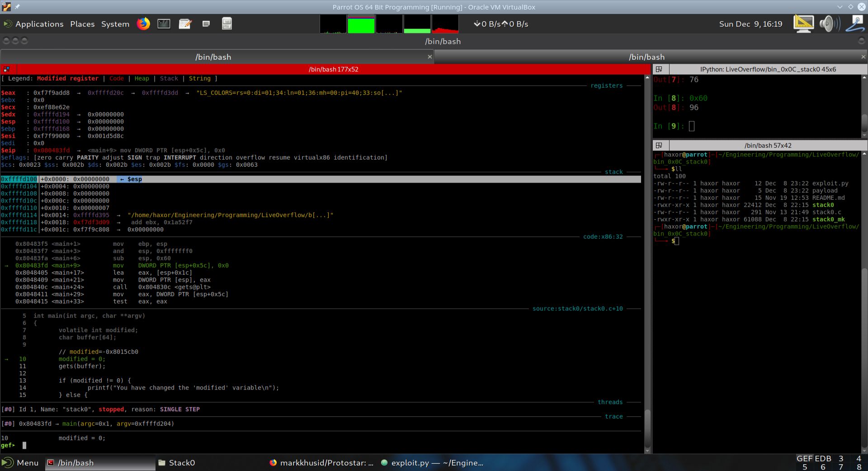Image resolution: width=868 pixels, height=471 pixels.
Task: Click the gef pane vertical scrollbar
Action: pyautogui.click(x=647, y=264)
